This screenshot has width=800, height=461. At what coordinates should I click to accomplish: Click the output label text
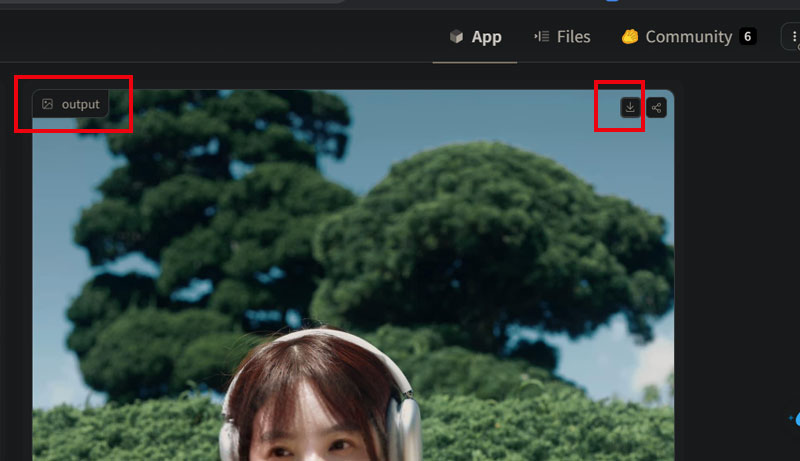pos(80,104)
